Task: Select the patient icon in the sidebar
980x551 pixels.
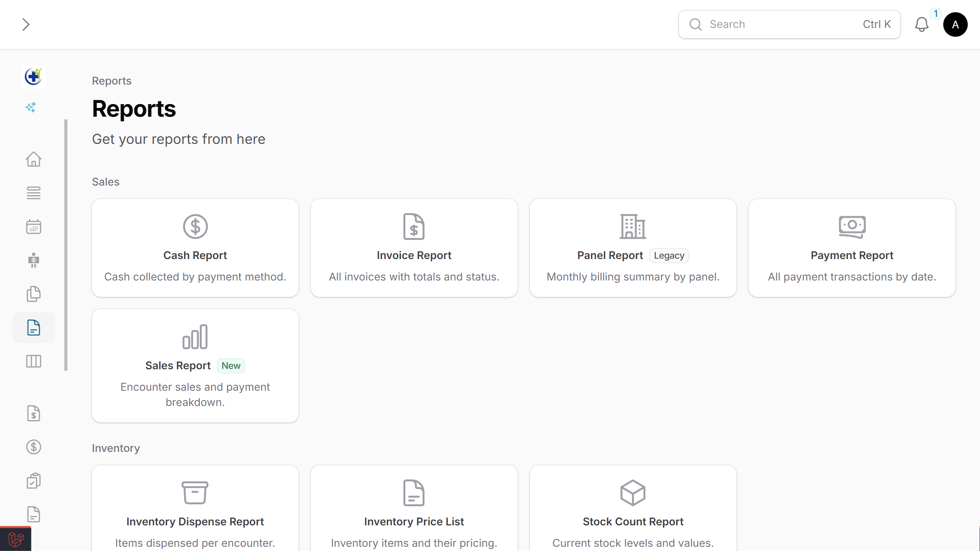Action: pos(33,260)
